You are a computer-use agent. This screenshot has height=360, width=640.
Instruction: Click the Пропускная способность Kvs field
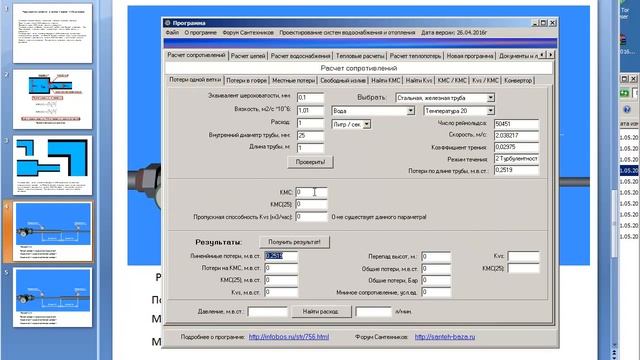[311, 217]
